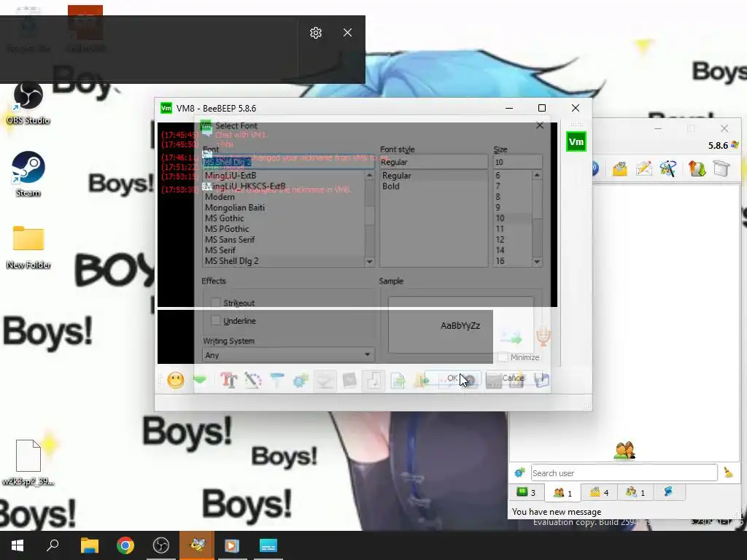The image size is (747, 560).
Task: Open OBS Studio desktop shortcut
Action: [x=28, y=103]
